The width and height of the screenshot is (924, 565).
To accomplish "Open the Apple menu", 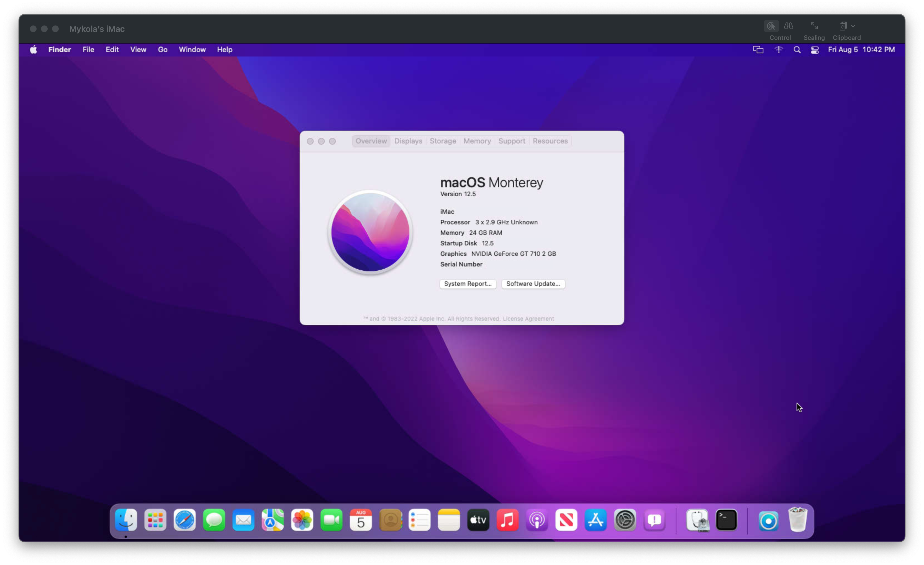I will (33, 50).
